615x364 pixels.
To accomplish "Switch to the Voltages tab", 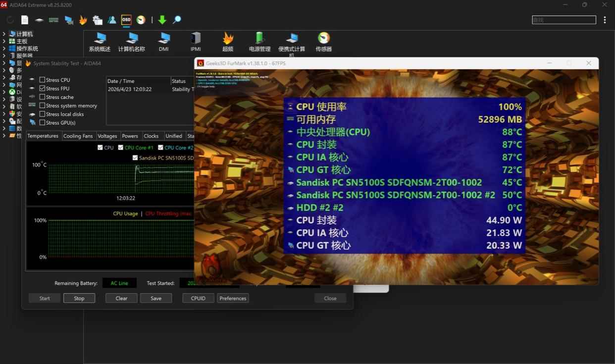I will 107,136.
